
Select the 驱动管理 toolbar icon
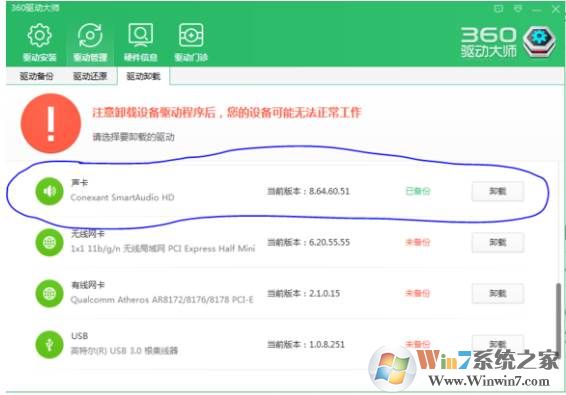(90, 35)
